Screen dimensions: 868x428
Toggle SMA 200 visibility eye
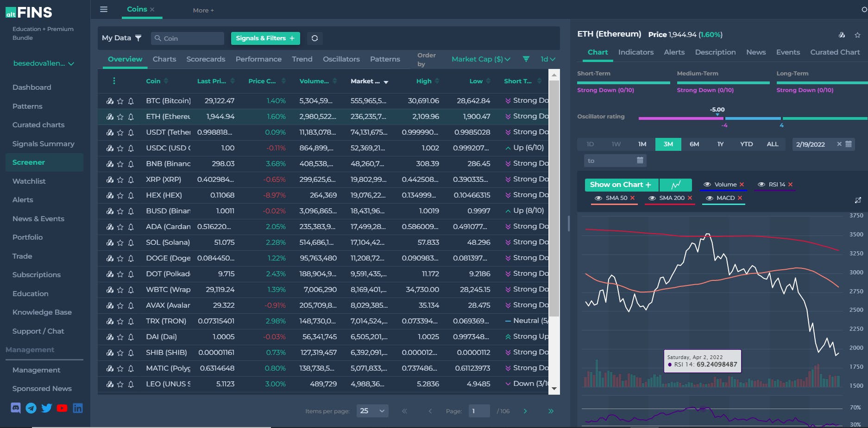pyautogui.click(x=652, y=198)
